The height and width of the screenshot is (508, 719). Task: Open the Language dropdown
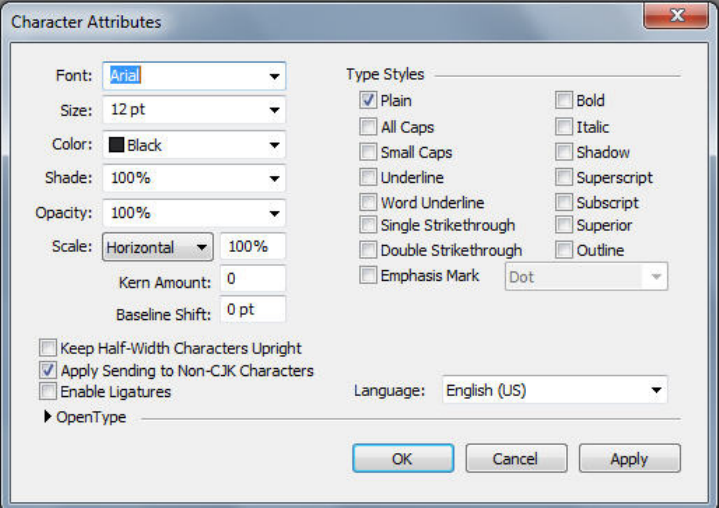click(x=656, y=390)
